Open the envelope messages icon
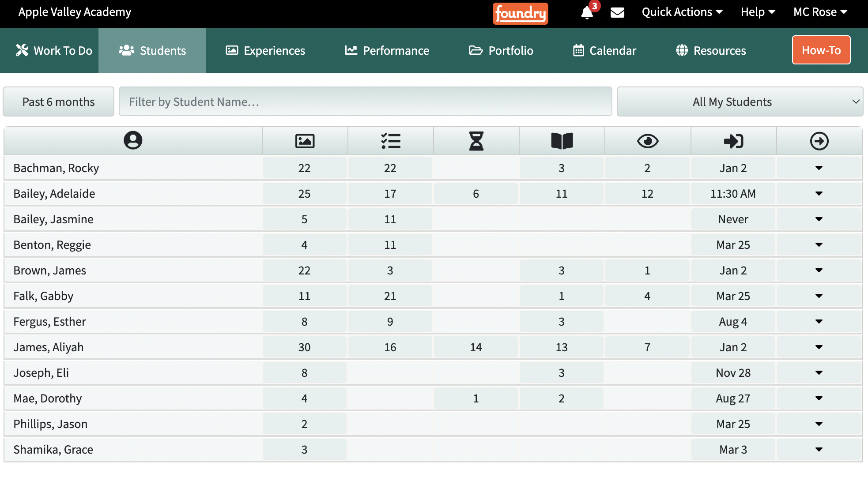Image resolution: width=868 pixels, height=496 pixels. [x=617, y=12]
